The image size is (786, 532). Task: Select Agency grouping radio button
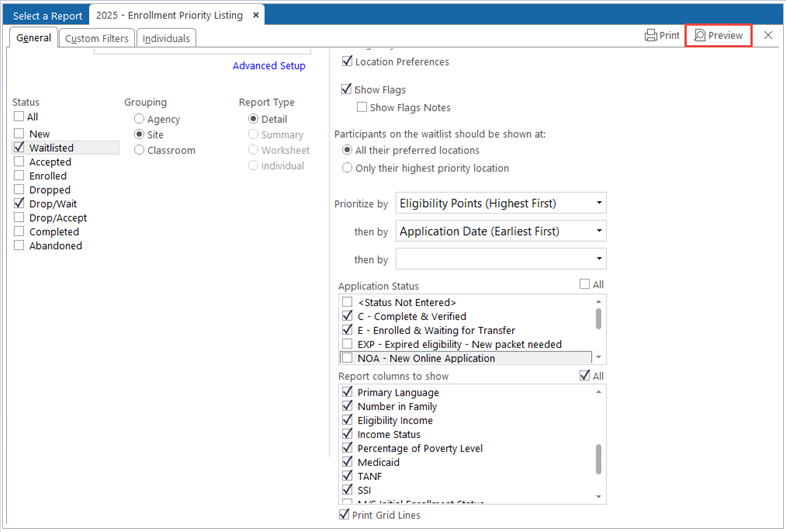tap(139, 120)
